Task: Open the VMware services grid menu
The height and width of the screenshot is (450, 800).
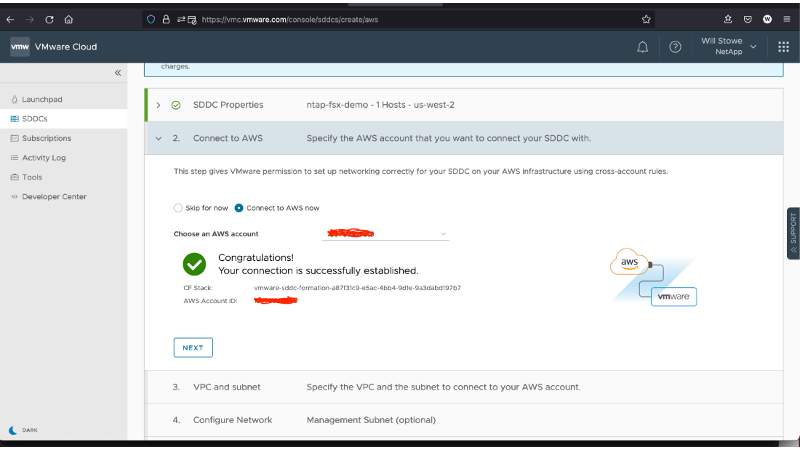Action: [783, 47]
